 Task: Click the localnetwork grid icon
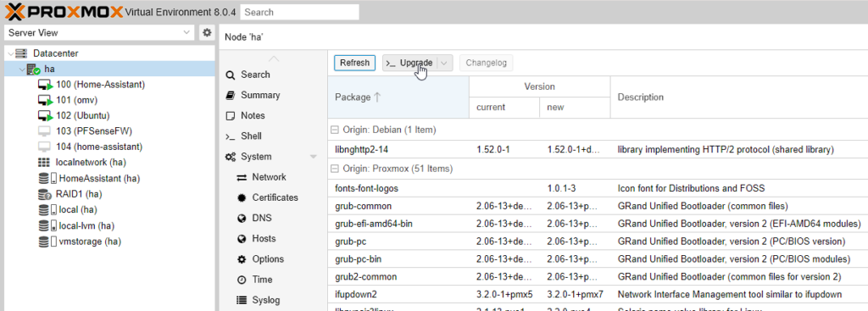click(44, 163)
